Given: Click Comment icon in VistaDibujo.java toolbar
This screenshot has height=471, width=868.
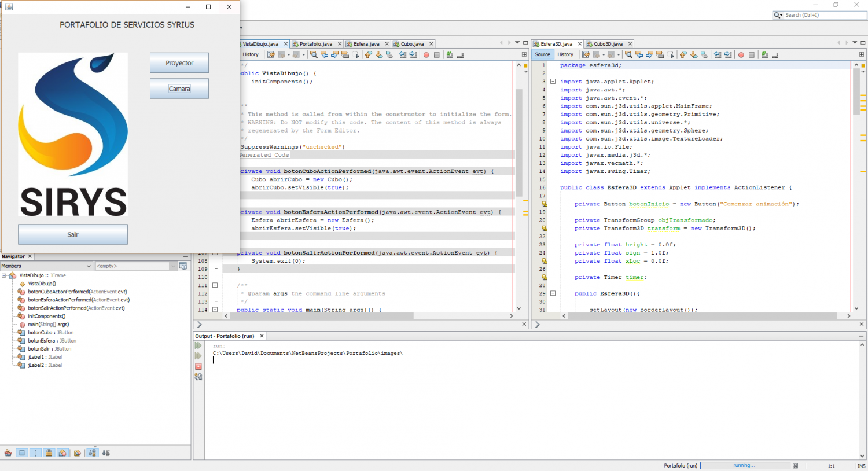Looking at the screenshot, I should pyautogui.click(x=450, y=54).
